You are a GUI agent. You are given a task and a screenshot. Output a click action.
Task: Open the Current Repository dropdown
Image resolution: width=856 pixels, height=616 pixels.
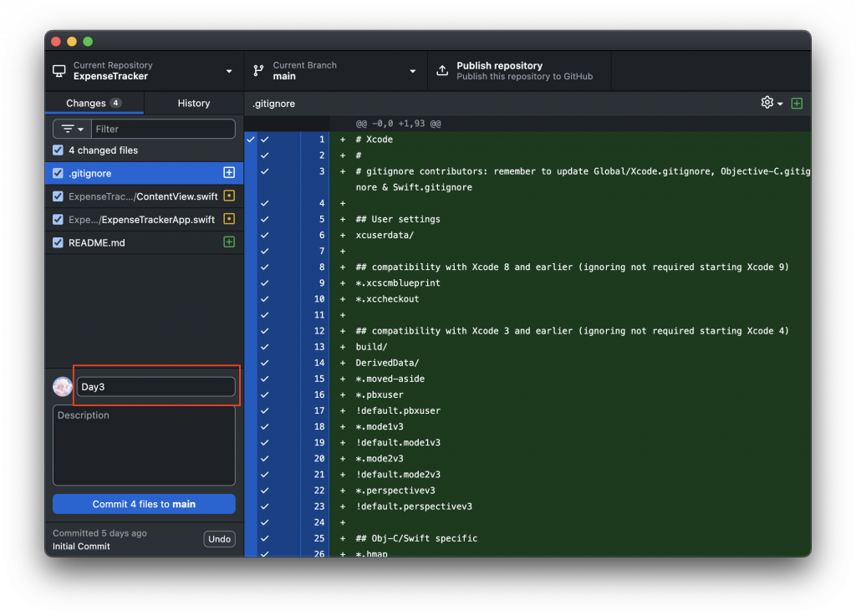(x=144, y=71)
